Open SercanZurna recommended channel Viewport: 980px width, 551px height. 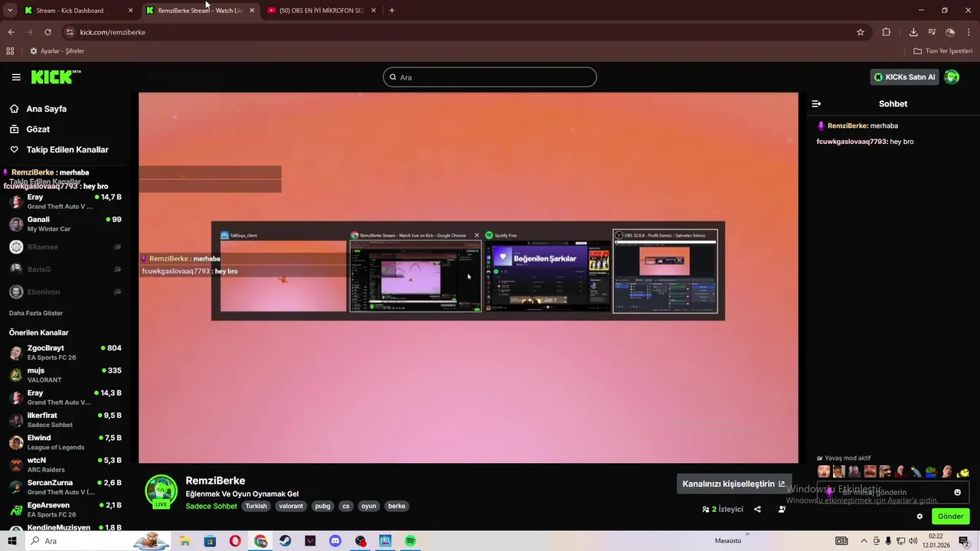(x=65, y=487)
